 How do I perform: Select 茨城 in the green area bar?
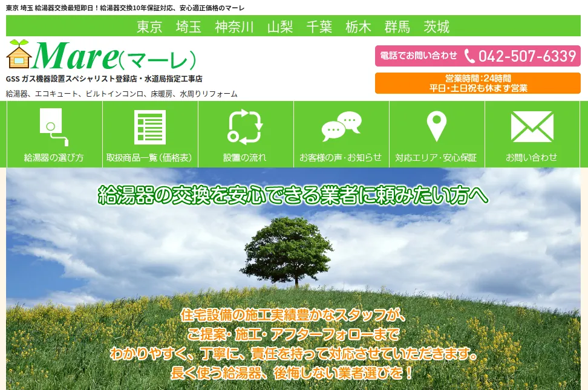point(436,27)
